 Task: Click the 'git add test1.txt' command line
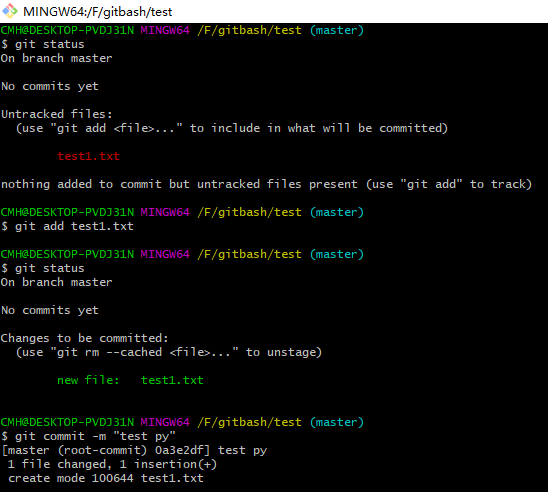67,226
